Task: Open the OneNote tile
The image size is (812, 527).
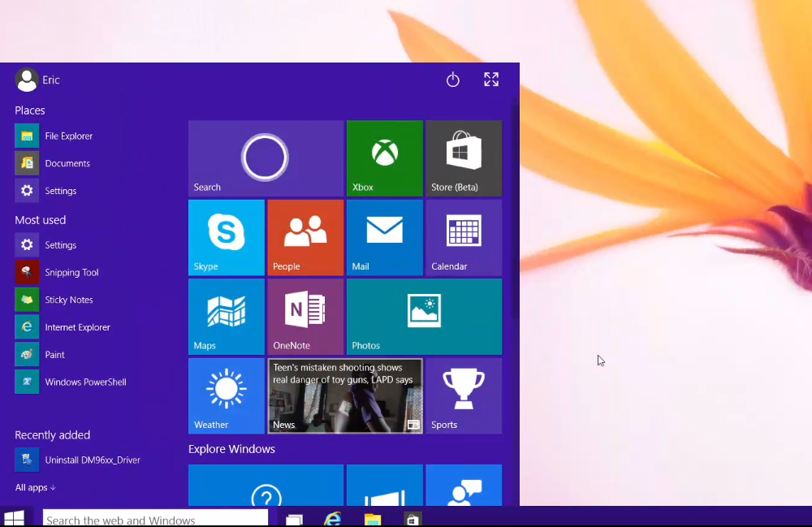Action: coord(305,317)
